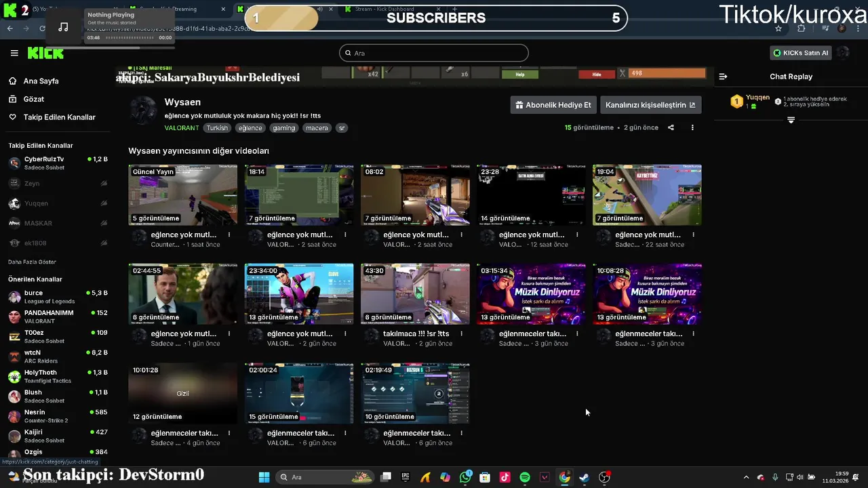868x488 pixels.
Task: Expand the chat replay pinned message arrow
Action: (x=791, y=120)
